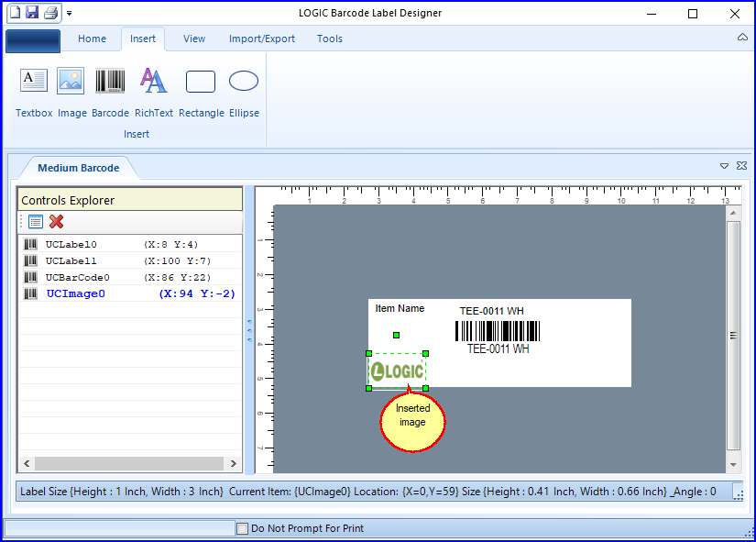Click the Item Name label on canvas

click(400, 308)
